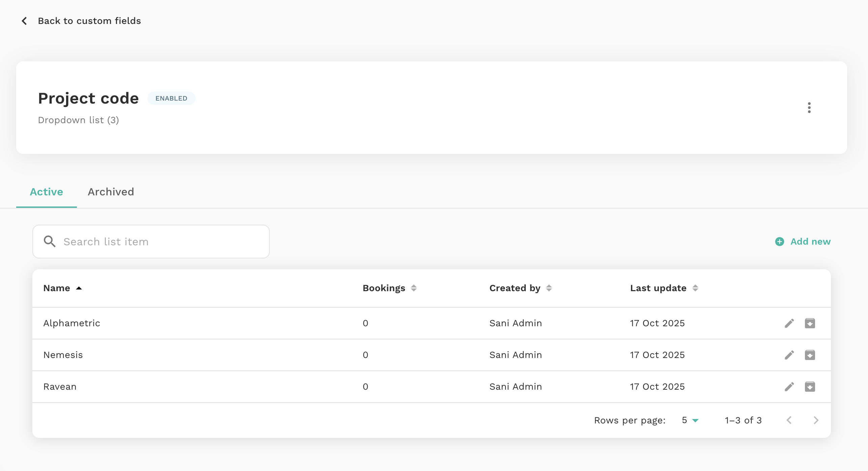Click 17 Oct 2025 in Alphametric row
868x471 pixels.
coord(658,323)
